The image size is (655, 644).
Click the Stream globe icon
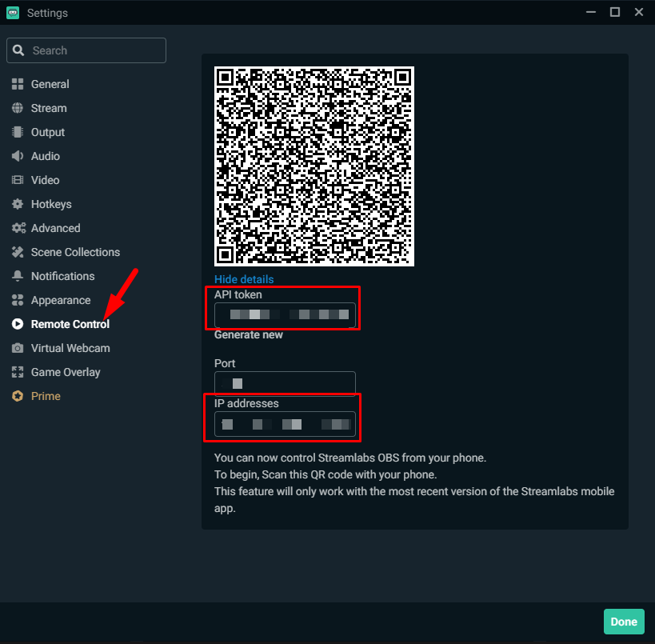click(18, 108)
